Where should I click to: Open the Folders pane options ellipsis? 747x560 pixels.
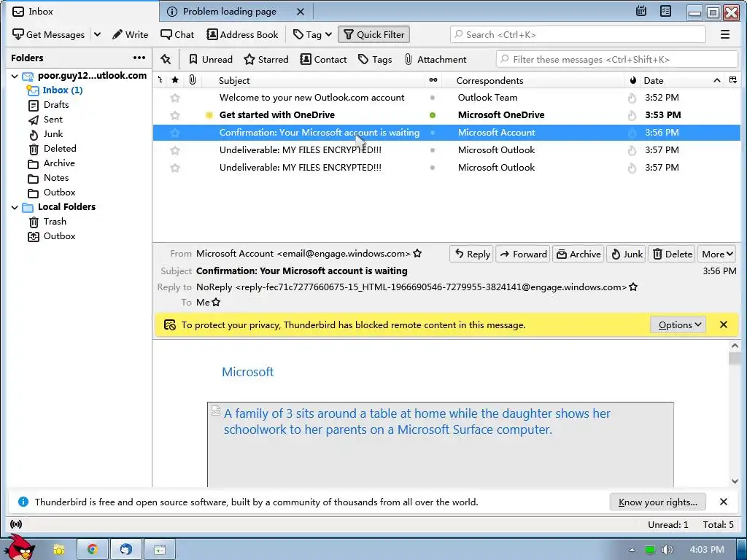click(139, 58)
